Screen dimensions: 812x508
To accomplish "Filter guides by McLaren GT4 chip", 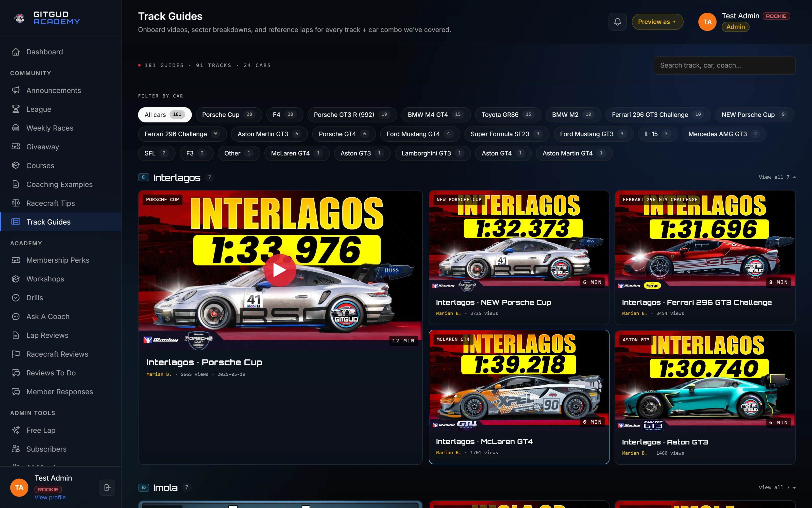I will [x=297, y=153].
